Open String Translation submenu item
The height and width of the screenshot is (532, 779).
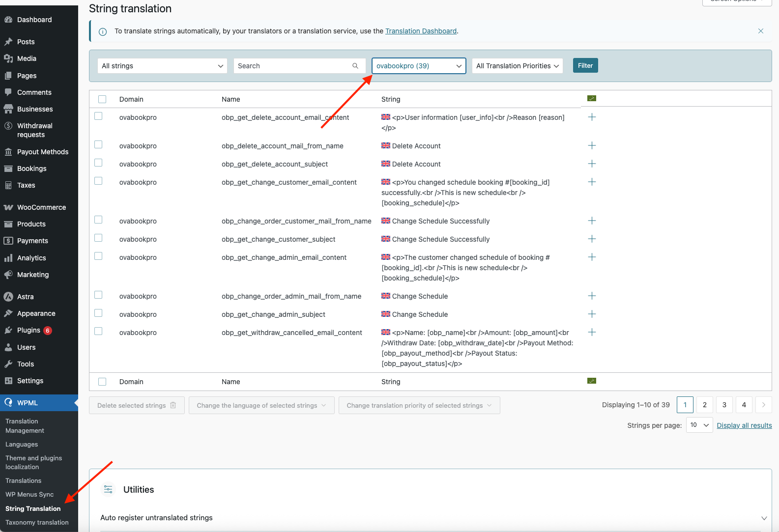tap(33, 509)
